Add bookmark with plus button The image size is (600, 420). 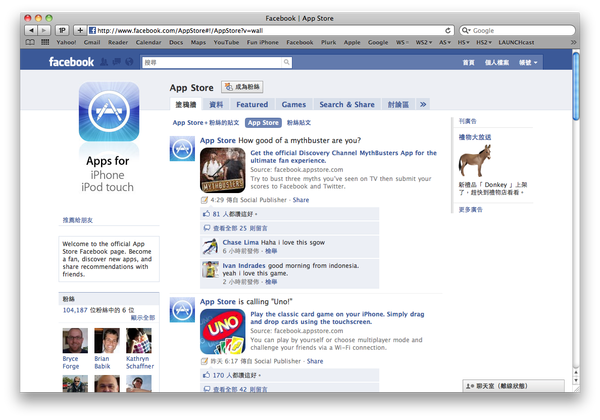click(x=80, y=30)
